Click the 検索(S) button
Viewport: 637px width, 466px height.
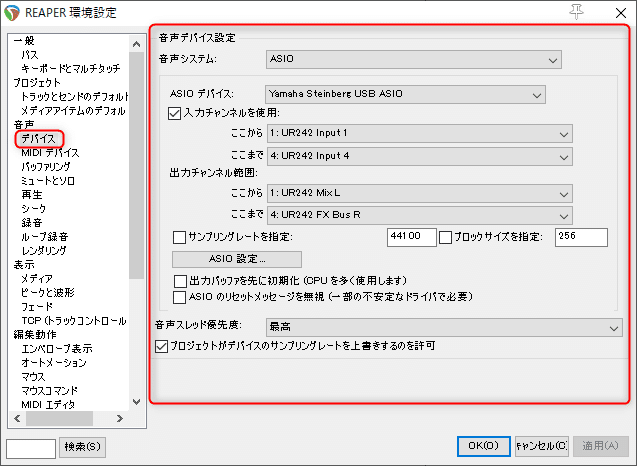82,447
